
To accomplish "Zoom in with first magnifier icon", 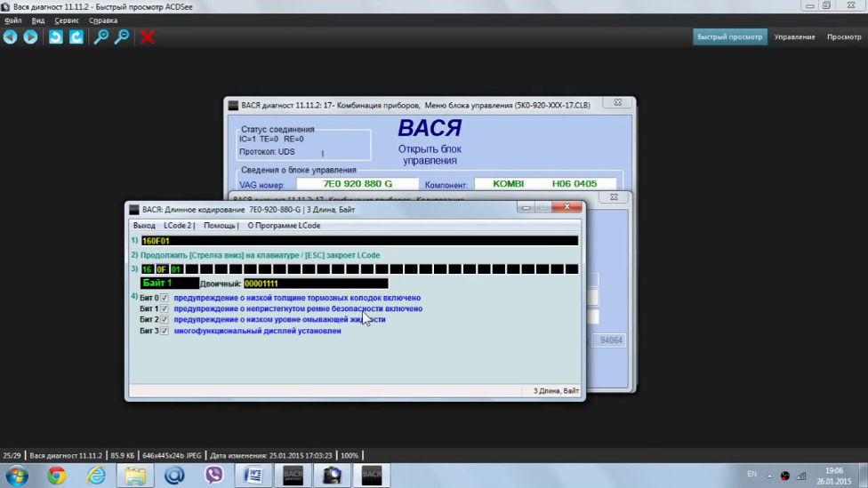I will pos(100,37).
